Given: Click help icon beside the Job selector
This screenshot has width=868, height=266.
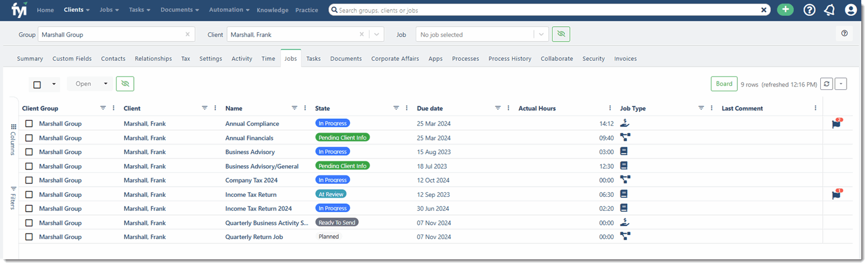Looking at the screenshot, I should tap(844, 34).
